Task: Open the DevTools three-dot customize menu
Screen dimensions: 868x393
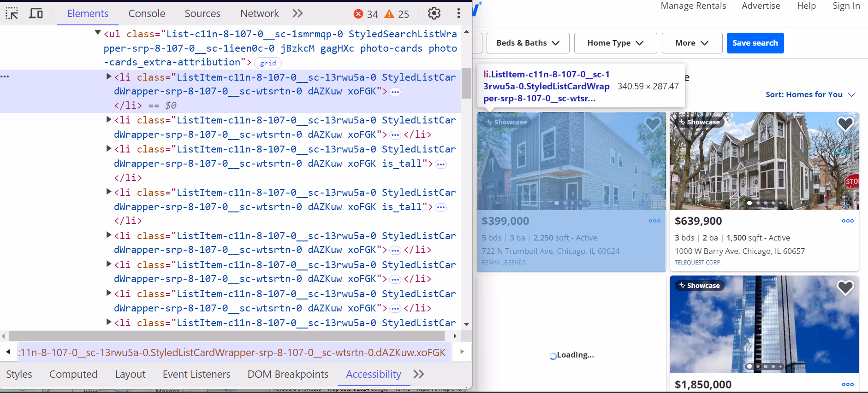Action: coord(458,13)
